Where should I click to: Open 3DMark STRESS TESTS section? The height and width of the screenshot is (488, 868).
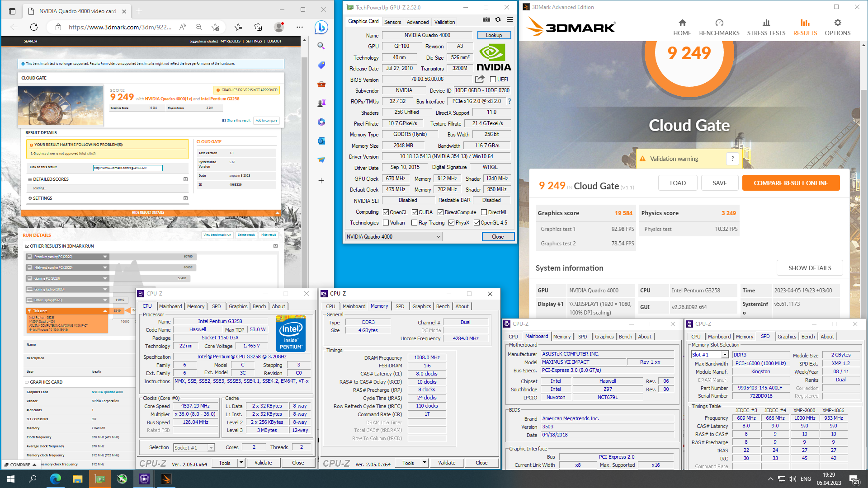(766, 27)
